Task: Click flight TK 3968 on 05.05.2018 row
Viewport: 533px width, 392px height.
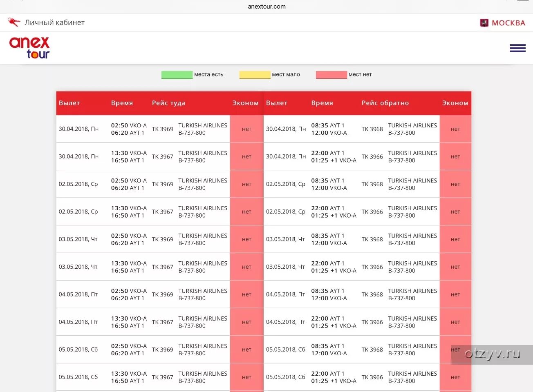Action: pos(372,350)
